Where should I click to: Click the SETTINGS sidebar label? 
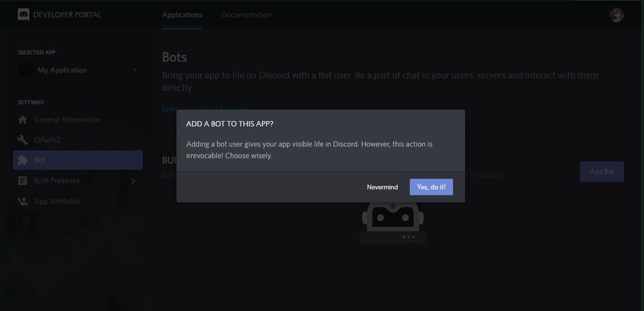(31, 102)
